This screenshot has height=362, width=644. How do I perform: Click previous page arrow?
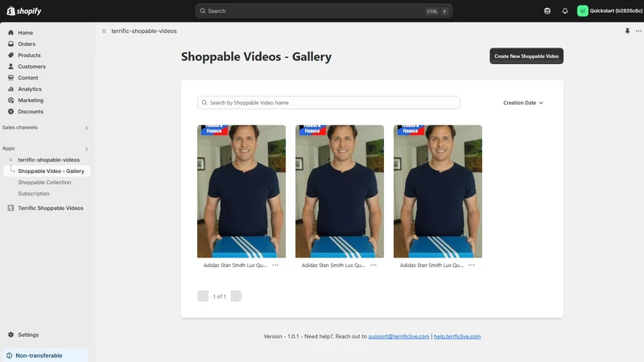203,296
